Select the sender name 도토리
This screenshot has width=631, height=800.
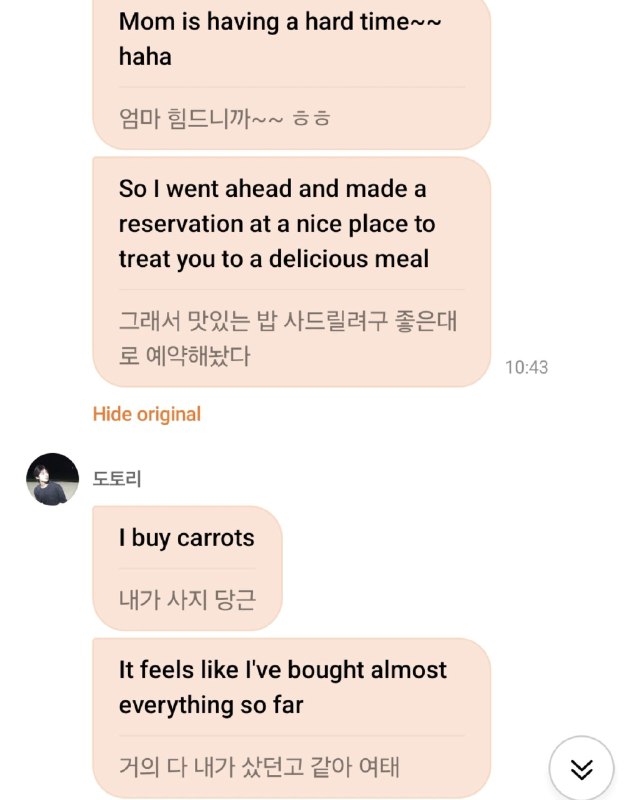pos(117,479)
